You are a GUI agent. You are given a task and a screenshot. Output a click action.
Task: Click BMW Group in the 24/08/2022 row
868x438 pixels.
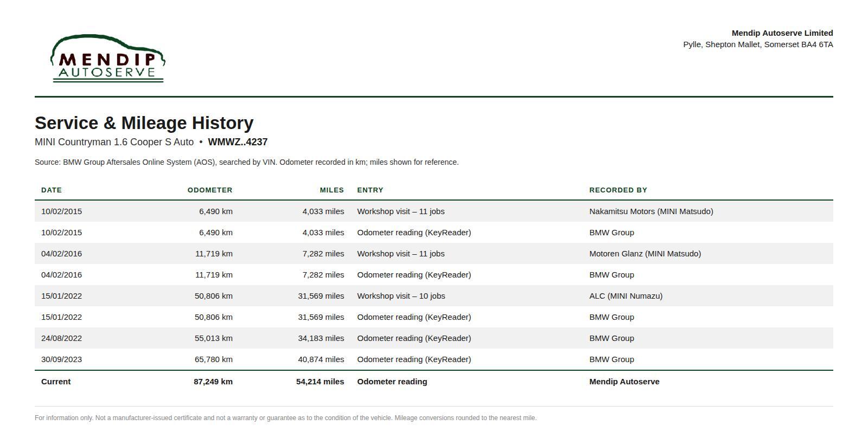coord(611,338)
